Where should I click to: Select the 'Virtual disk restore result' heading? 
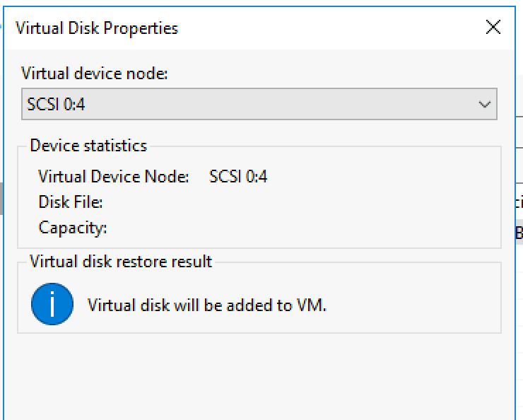[121, 261]
